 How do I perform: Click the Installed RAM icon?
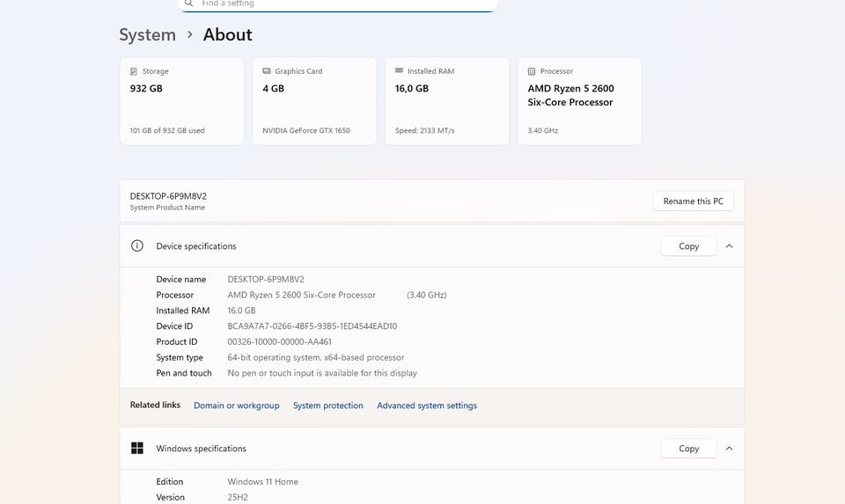(400, 71)
